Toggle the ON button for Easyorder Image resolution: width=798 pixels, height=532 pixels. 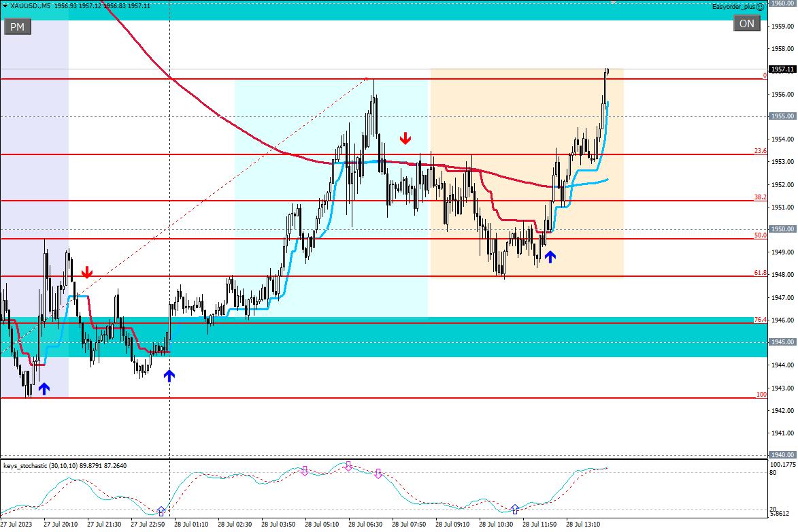[746, 24]
